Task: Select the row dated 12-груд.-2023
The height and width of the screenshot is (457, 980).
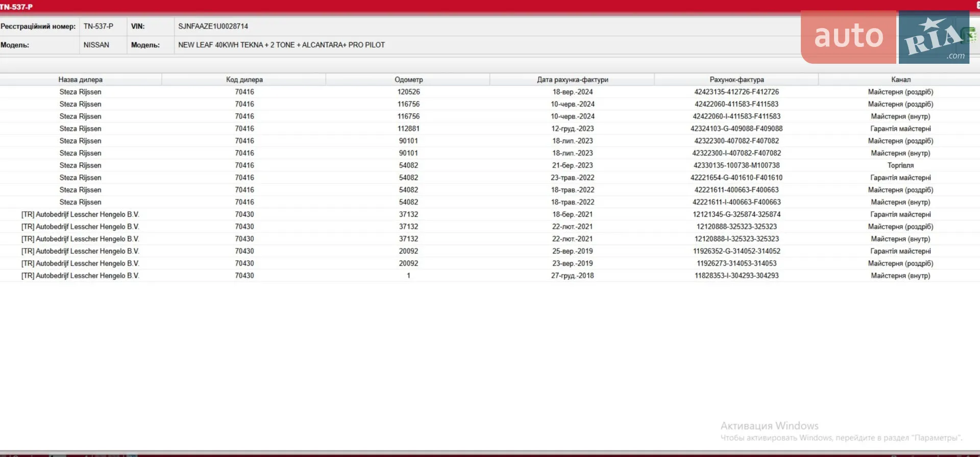Action: coord(490,129)
